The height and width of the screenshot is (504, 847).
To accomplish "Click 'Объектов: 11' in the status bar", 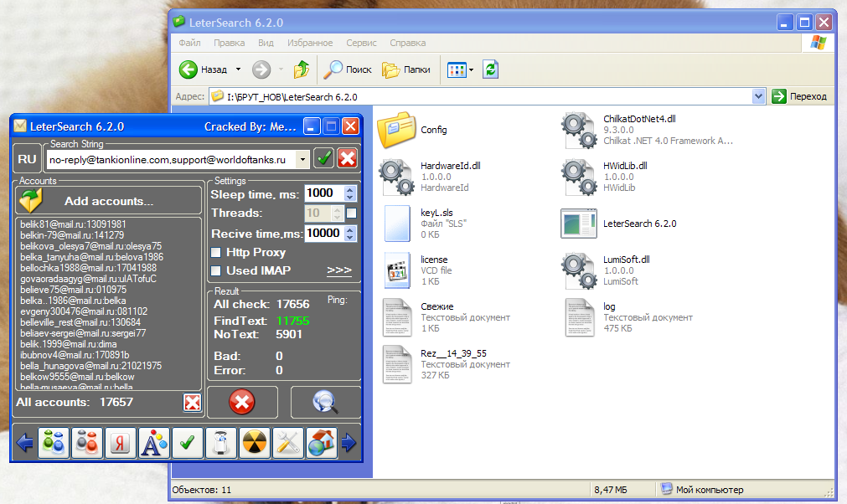I will point(201,490).
